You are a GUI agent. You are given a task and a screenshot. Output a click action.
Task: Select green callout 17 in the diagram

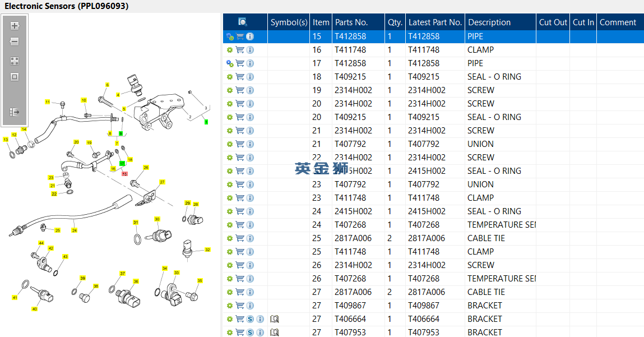122,164
